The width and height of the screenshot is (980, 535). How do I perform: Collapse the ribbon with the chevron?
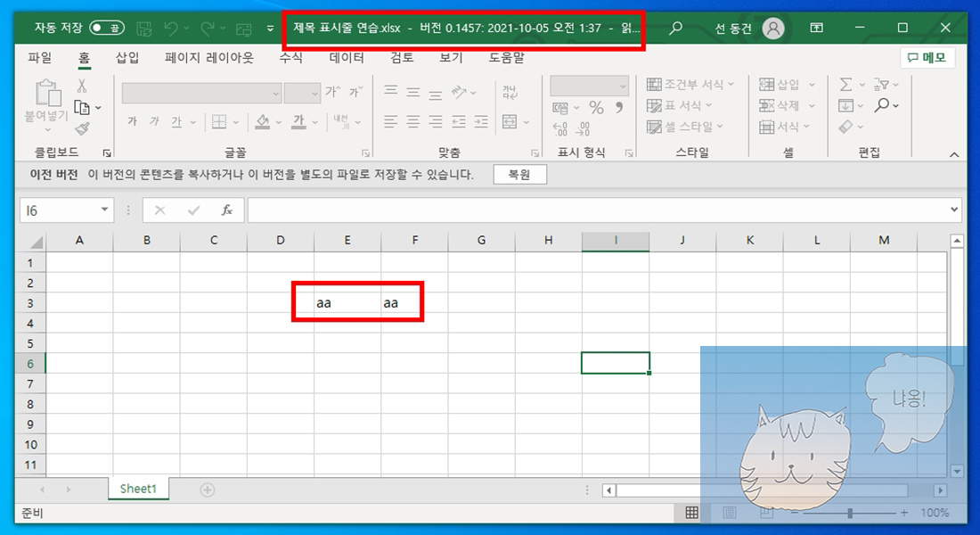(954, 154)
